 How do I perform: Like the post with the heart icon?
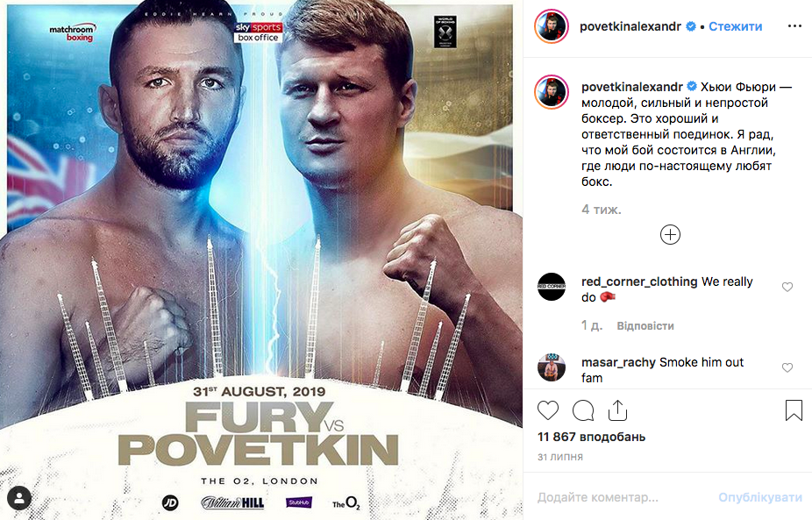[x=548, y=410]
